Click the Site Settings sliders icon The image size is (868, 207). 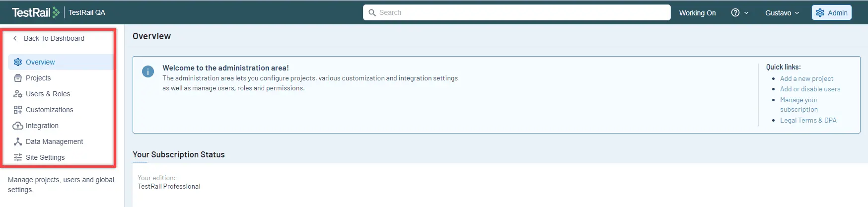(x=18, y=157)
